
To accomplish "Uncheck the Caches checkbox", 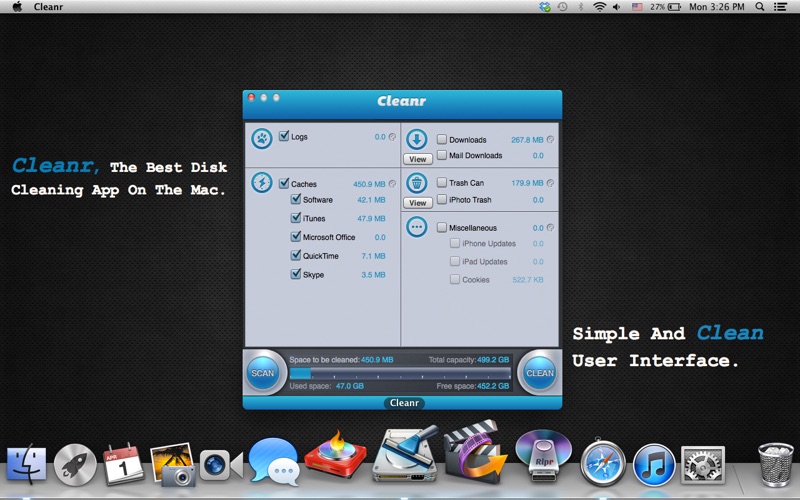I will (284, 183).
